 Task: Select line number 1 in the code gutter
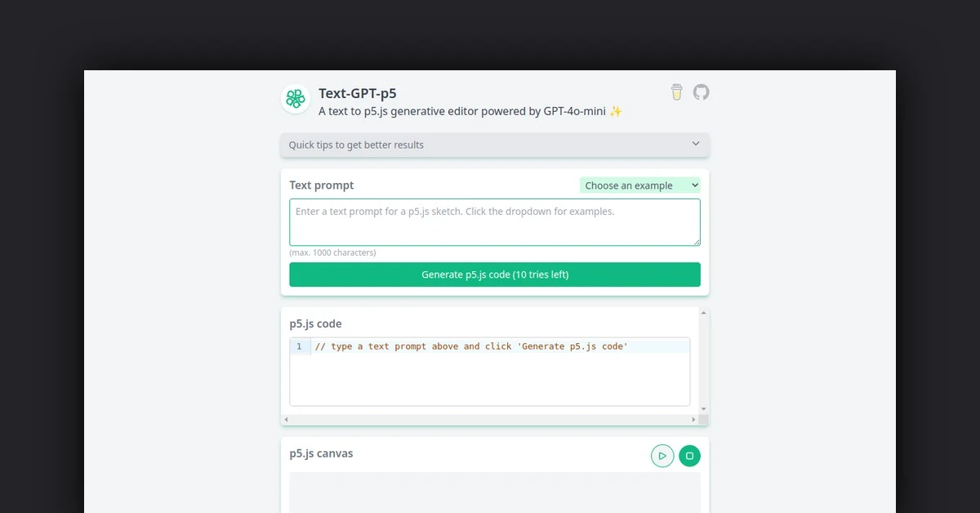(299, 346)
